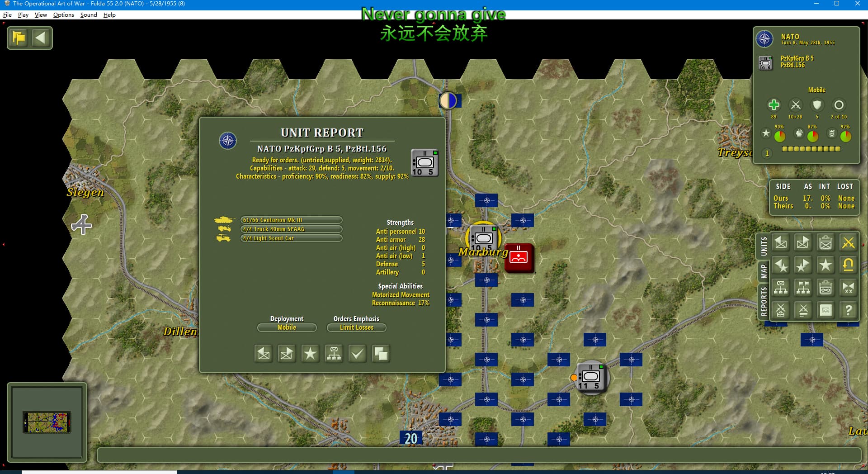Click NATO emblem in top-right panel
The image size is (868, 474).
[764, 39]
